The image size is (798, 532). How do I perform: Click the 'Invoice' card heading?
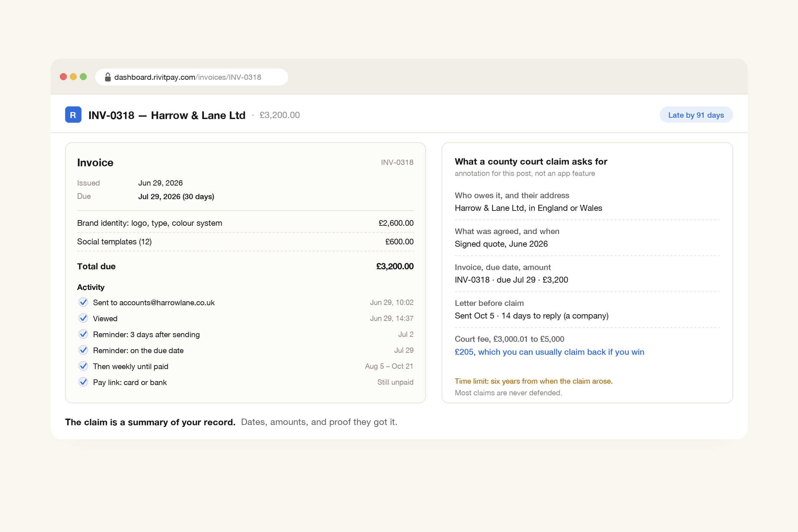tap(95, 163)
